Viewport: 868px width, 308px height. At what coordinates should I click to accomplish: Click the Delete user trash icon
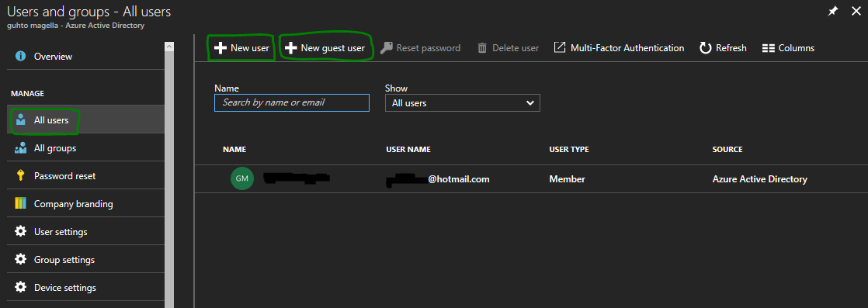[482, 48]
